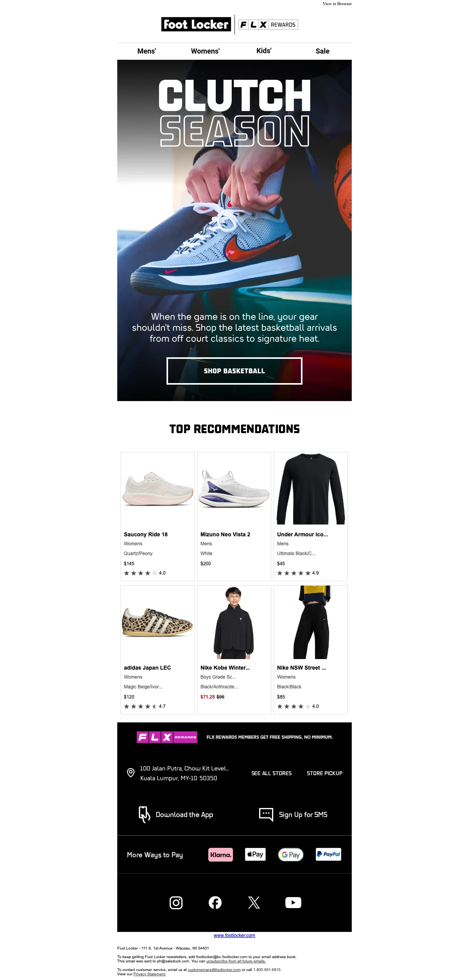Screen dimensions: 469x980
Task: Open Foot Locker Instagram page icon
Action: 176,903
